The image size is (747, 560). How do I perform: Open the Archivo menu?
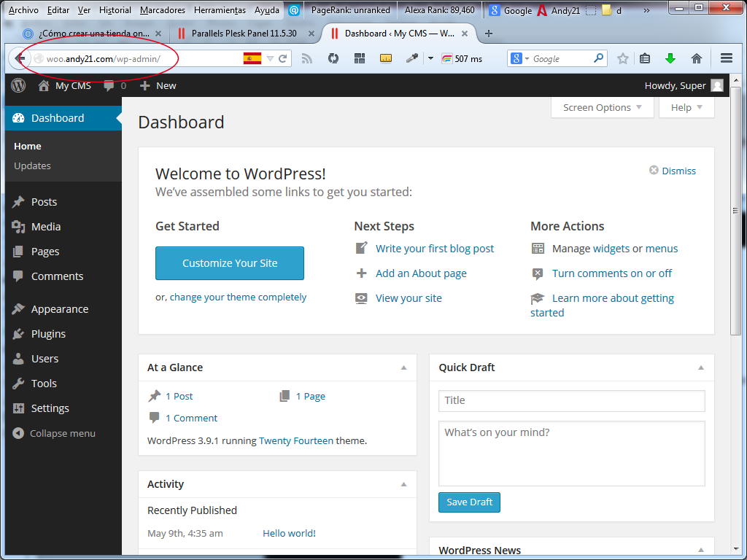[23, 10]
